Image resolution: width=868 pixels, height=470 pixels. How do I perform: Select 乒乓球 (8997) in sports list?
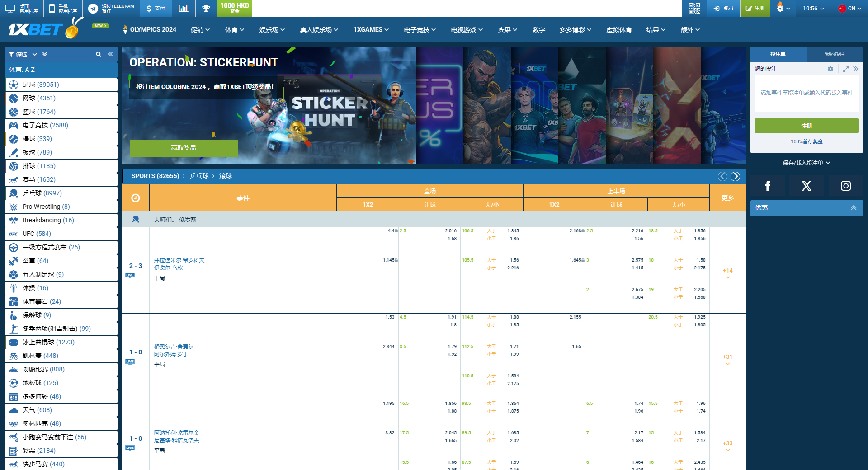coord(61,193)
